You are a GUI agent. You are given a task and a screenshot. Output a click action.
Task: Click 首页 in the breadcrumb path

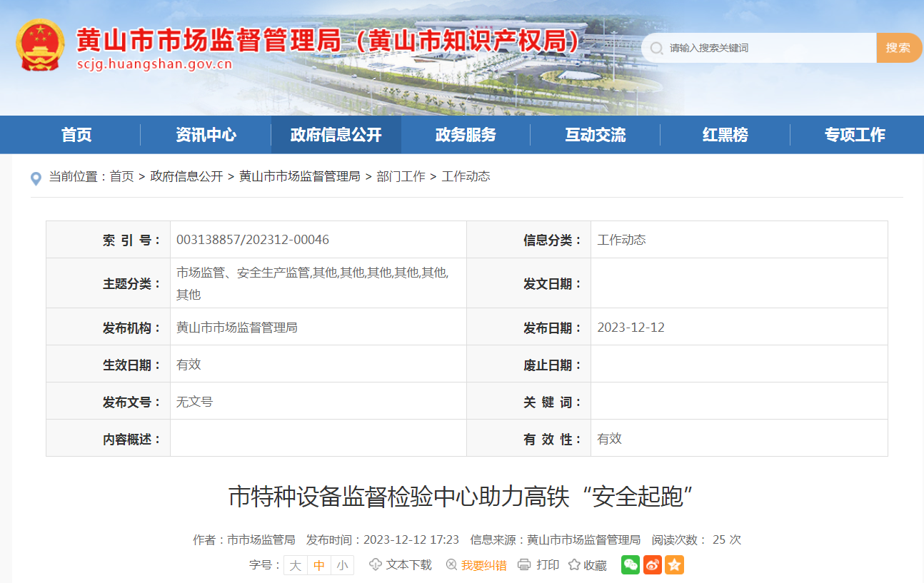[121, 176]
